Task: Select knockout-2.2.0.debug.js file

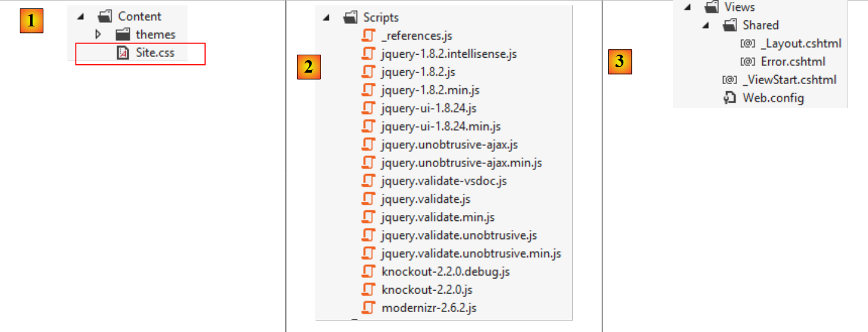Action: [445, 272]
